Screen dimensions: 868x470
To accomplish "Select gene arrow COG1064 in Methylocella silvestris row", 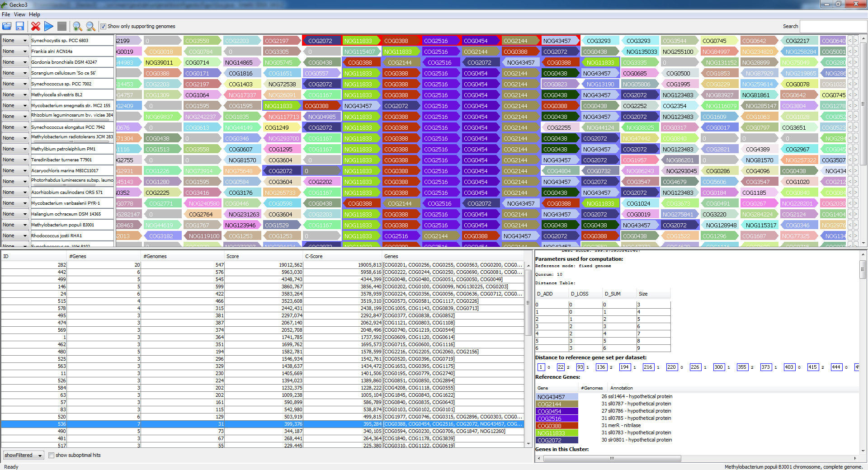I will pyautogui.click(x=202, y=95).
